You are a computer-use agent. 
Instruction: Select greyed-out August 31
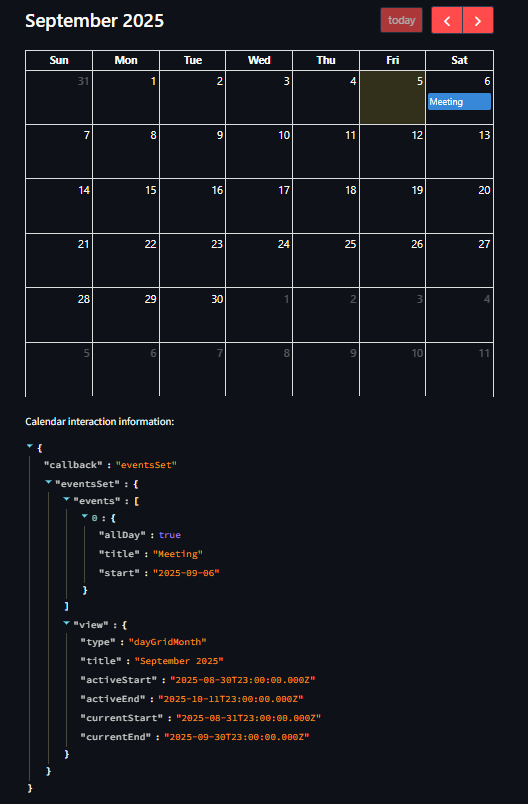click(x=59, y=97)
